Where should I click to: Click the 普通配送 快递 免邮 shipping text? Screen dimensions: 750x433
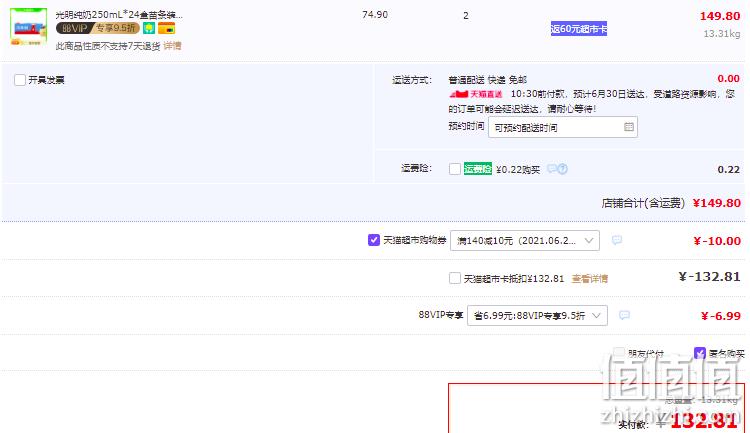click(x=487, y=79)
